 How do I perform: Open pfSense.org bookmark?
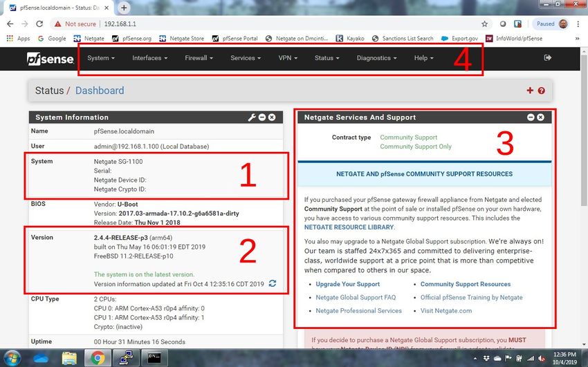131,38
